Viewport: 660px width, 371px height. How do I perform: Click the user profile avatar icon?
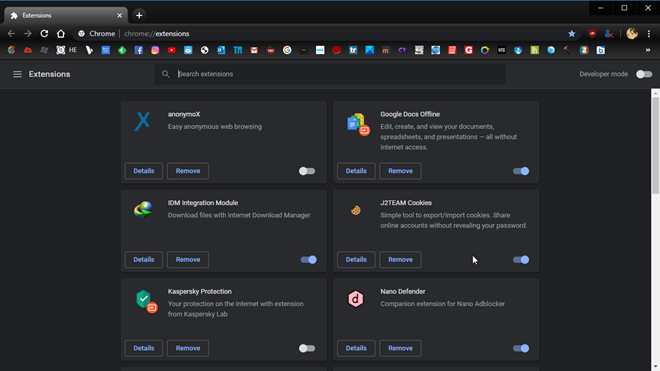[632, 34]
